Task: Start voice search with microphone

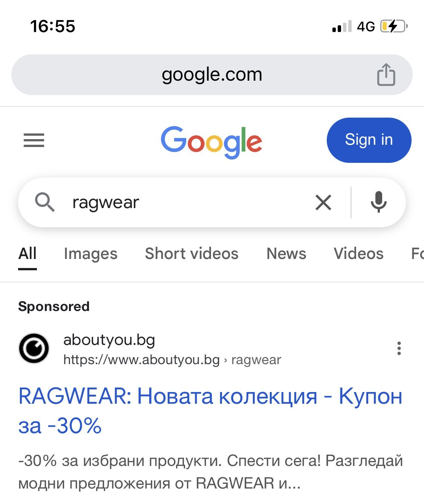Action: [x=378, y=202]
